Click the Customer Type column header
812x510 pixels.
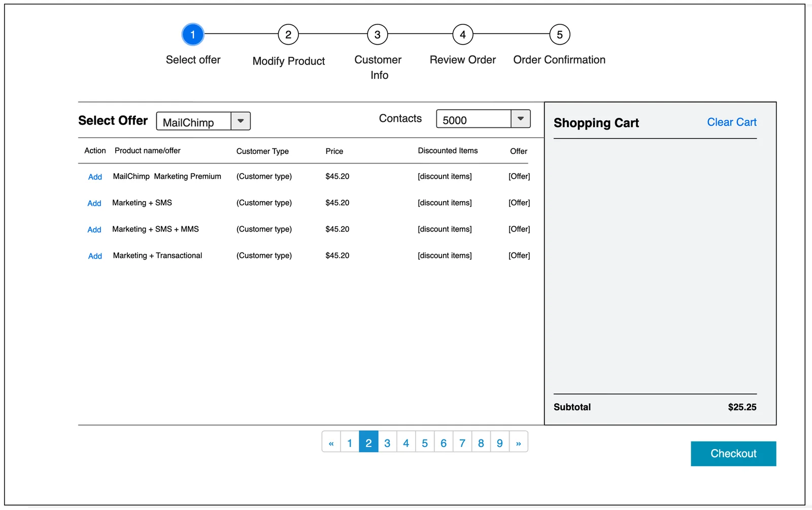coord(262,151)
